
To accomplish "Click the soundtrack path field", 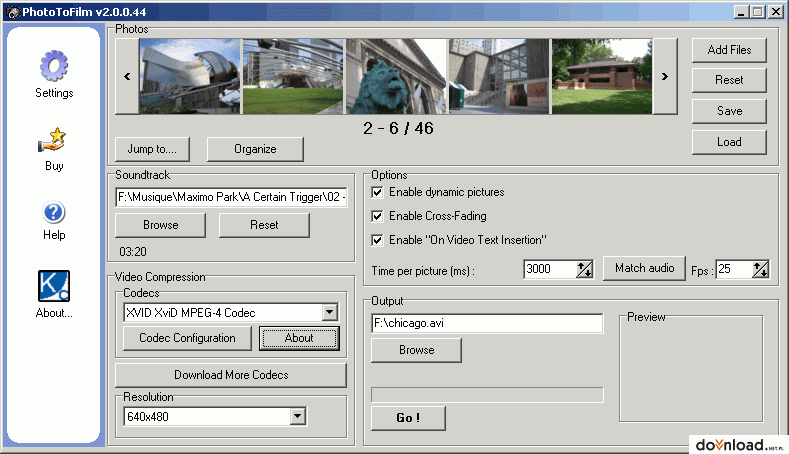I will tap(231, 197).
